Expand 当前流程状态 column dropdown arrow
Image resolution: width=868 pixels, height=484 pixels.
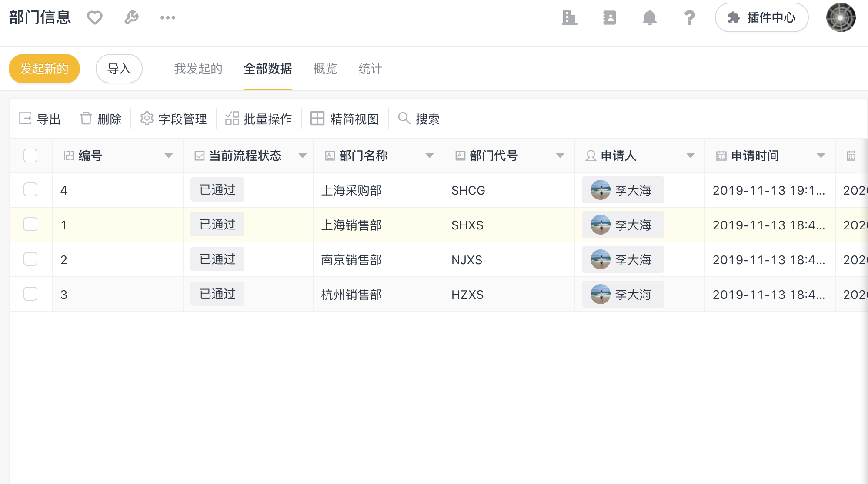tap(303, 156)
